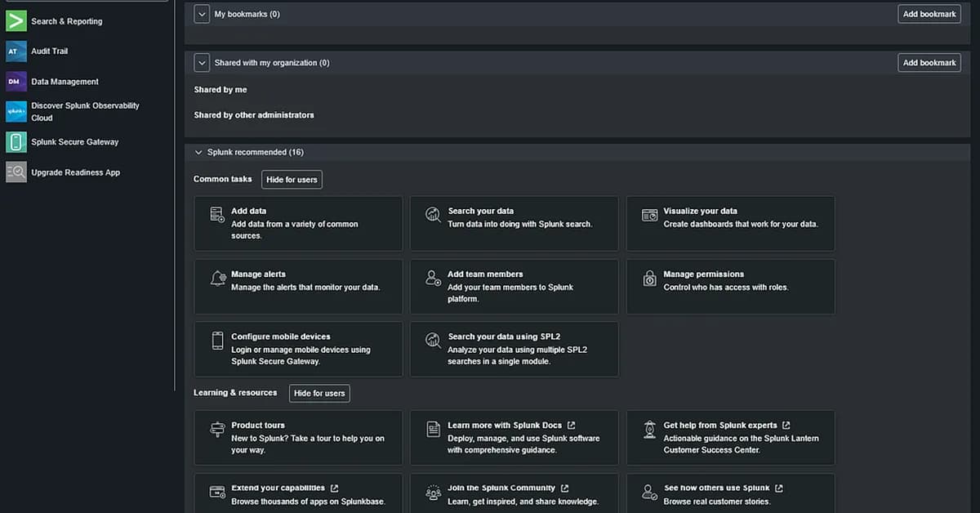The width and height of the screenshot is (980, 513).
Task: Open Join the Splunk Community title
Action: click(501, 488)
